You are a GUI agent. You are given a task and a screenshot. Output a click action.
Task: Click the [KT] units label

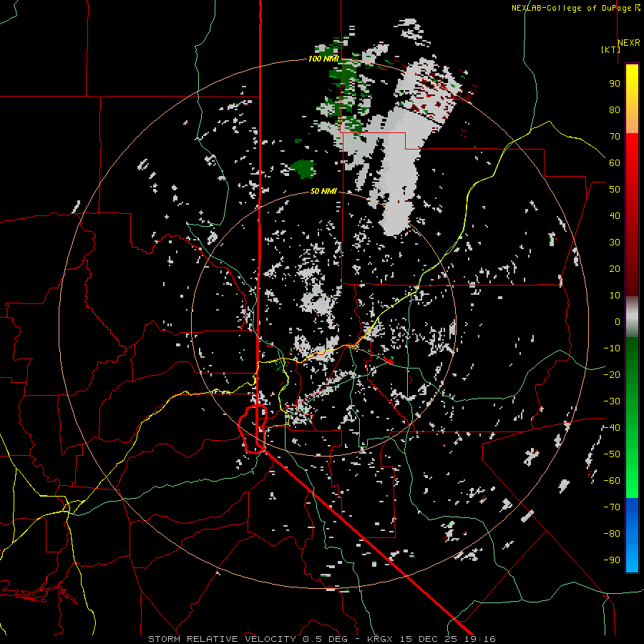(x=611, y=49)
